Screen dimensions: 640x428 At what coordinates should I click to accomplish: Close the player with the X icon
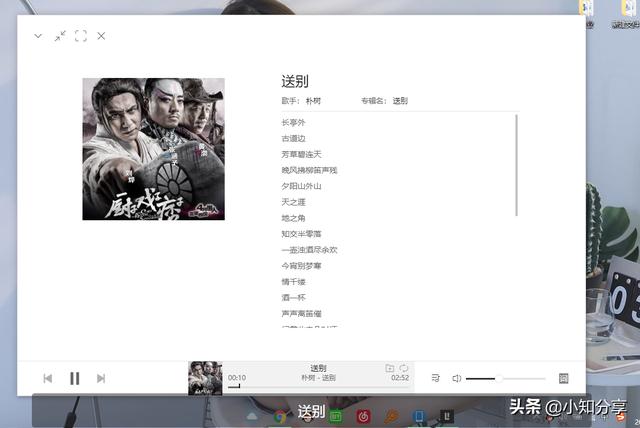pos(101,36)
